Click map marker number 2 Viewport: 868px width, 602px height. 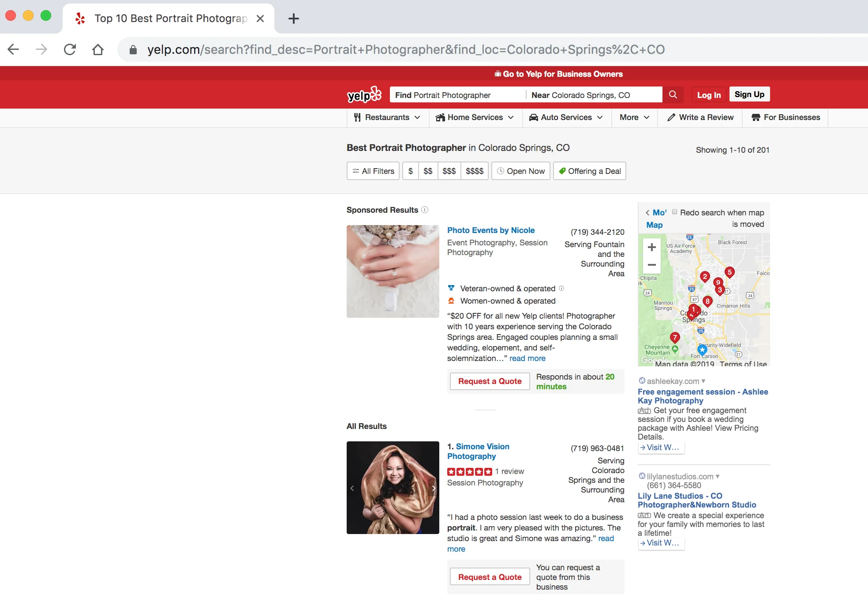tap(705, 277)
